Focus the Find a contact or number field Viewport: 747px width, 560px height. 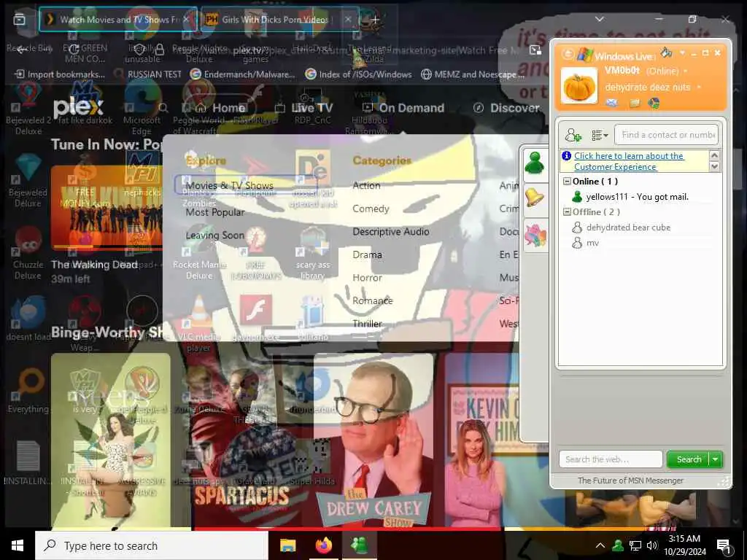667,135
